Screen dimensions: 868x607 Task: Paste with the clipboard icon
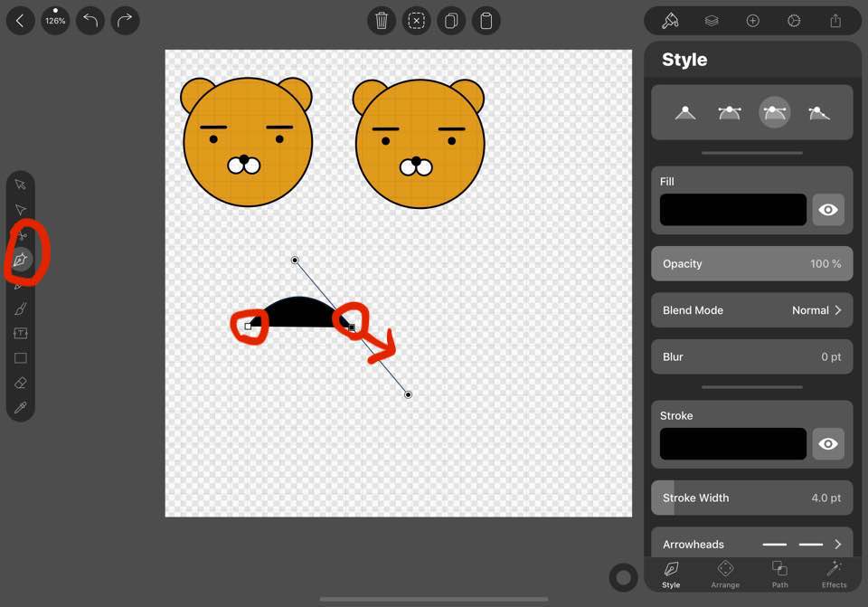pyautogui.click(x=486, y=21)
